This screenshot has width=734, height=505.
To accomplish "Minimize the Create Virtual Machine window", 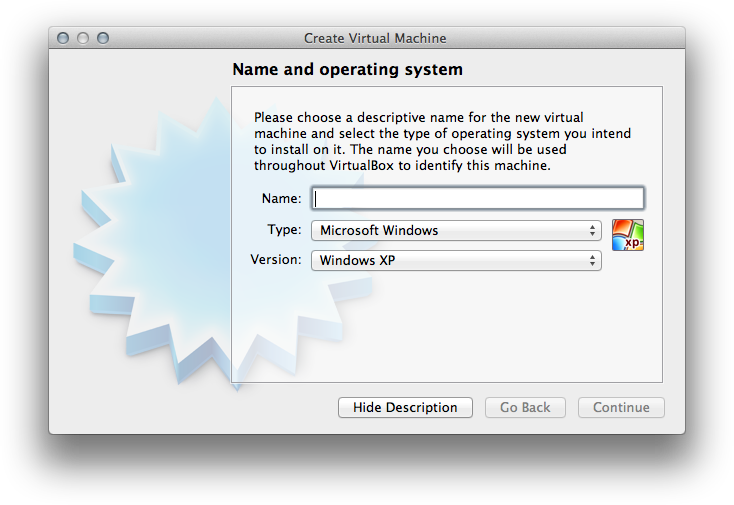I will (x=83, y=38).
